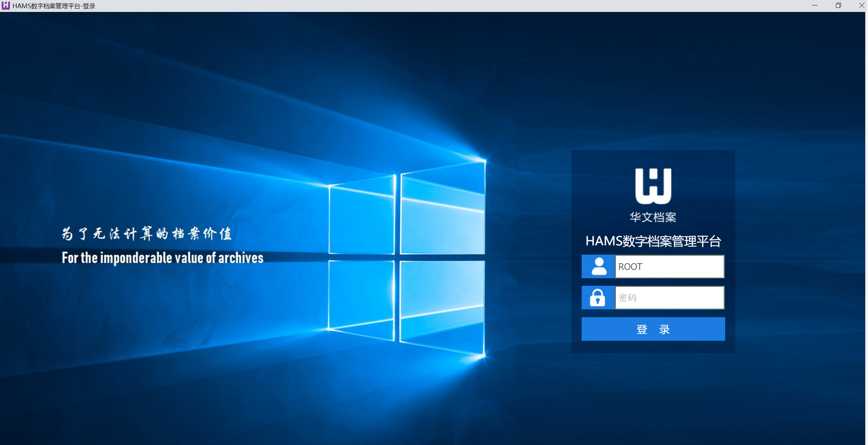Click the 华文档案 text under the logo

click(653, 217)
